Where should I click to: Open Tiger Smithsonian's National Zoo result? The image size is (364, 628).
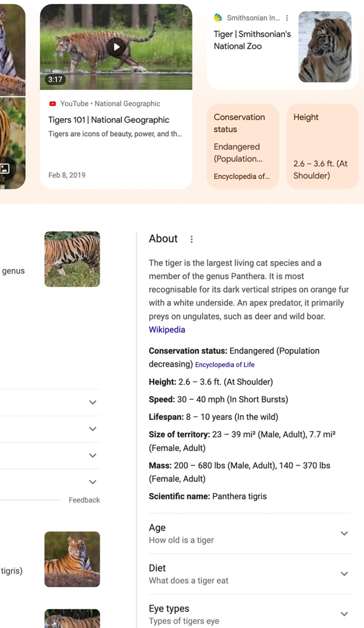[252, 40]
